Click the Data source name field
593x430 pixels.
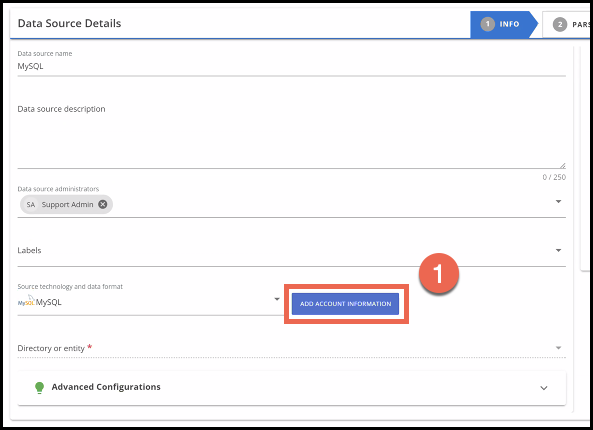coord(292,66)
